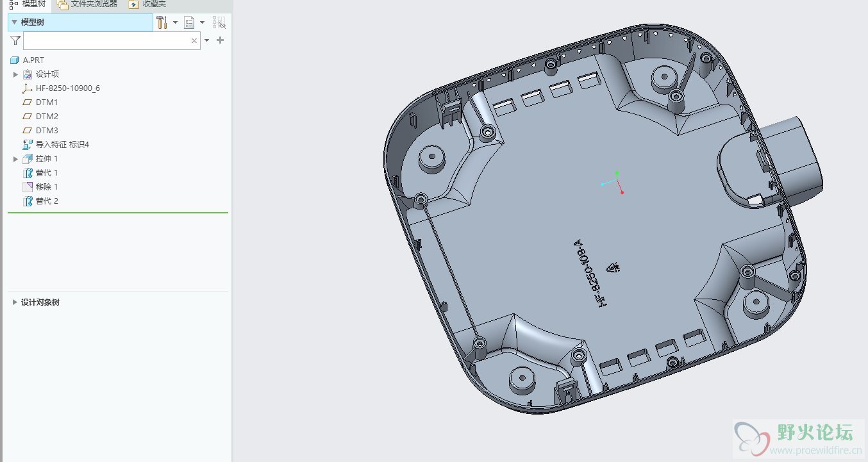Click the tree columns list icon
868x462 pixels.
(x=189, y=22)
